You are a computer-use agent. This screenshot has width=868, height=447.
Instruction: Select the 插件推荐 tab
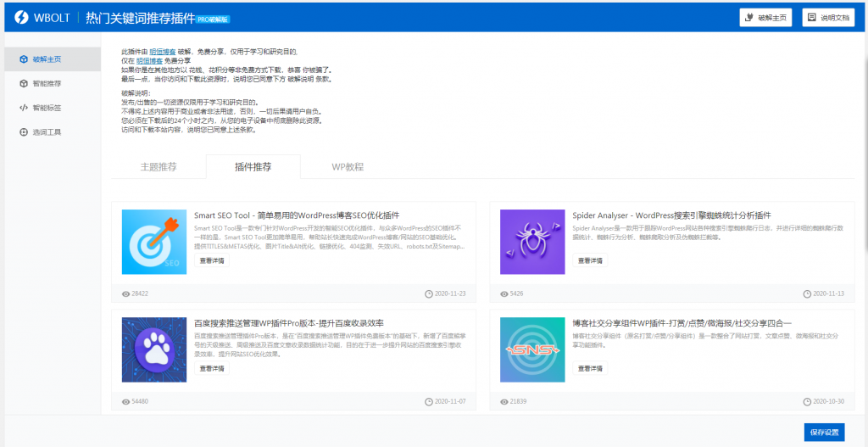point(253,167)
